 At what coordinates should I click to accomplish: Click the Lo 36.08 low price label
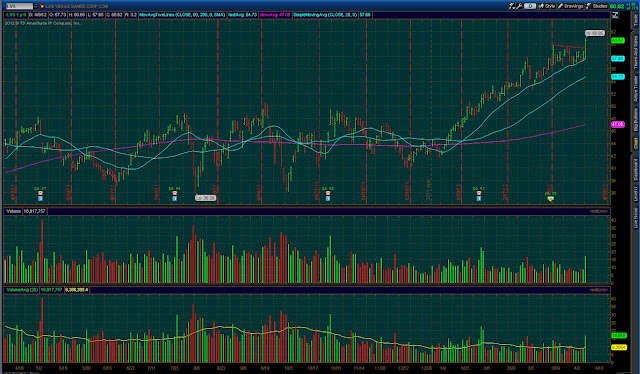[205, 198]
